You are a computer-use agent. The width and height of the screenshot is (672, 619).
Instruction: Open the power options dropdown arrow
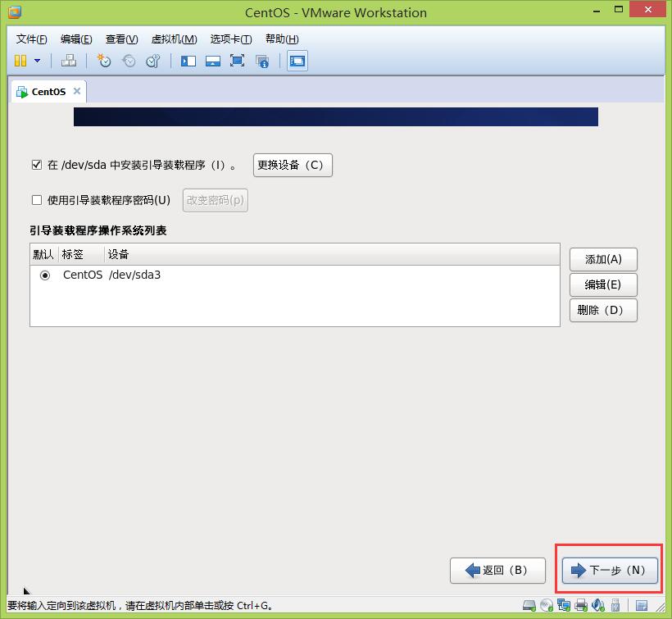click(x=37, y=61)
